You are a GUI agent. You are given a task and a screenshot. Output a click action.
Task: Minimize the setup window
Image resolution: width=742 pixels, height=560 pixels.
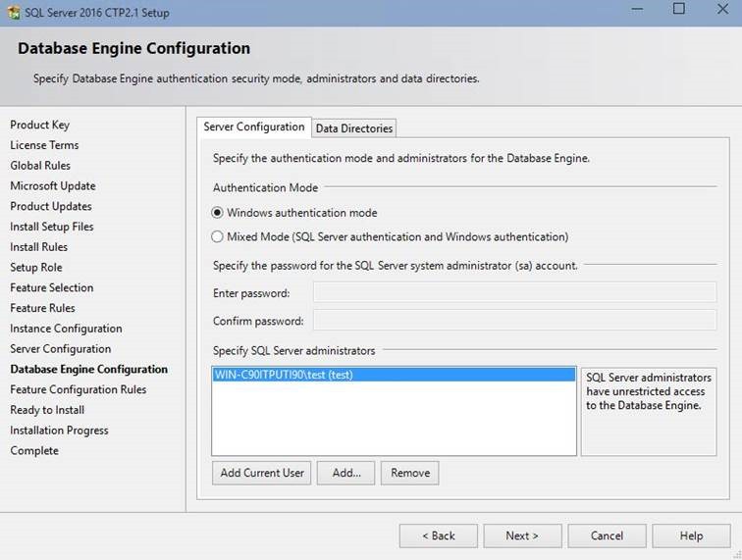[637, 9]
